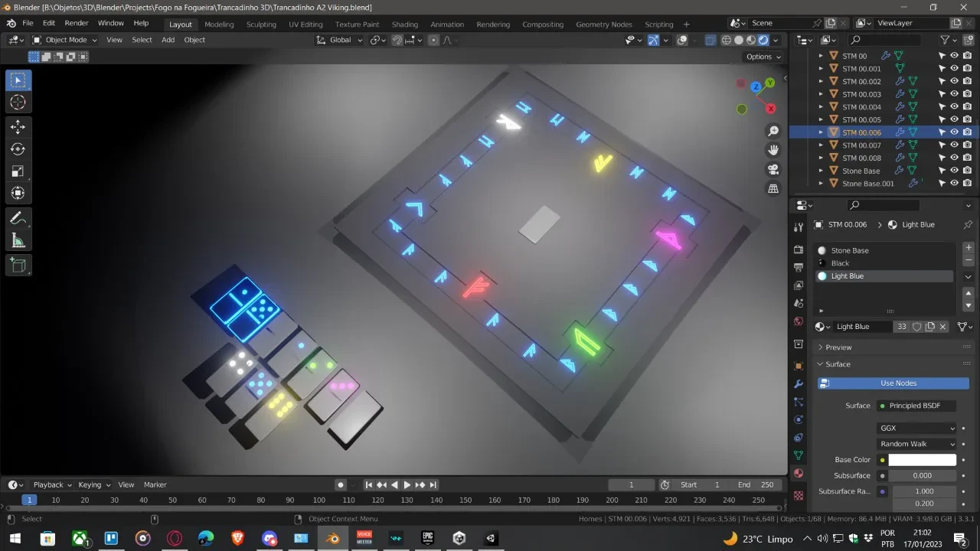Screen dimensions: 980x551
Task: Add a new material slot
Action: 969,248
